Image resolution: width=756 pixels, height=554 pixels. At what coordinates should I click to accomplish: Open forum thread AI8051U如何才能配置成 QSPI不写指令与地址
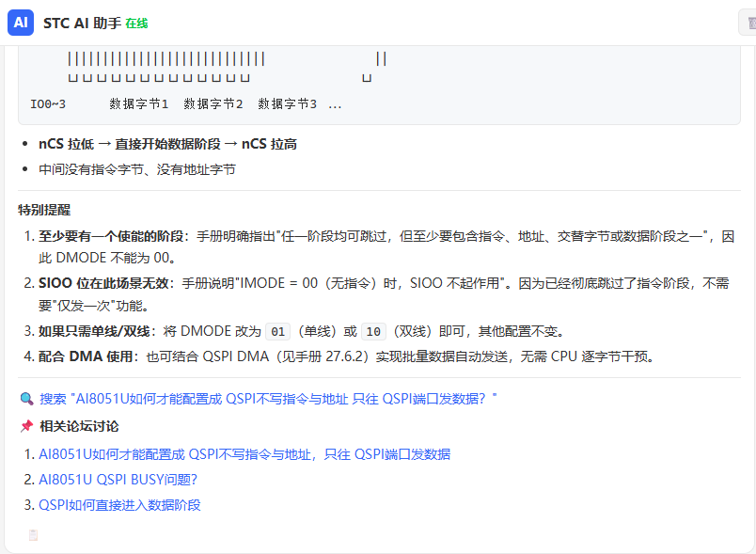(244, 454)
